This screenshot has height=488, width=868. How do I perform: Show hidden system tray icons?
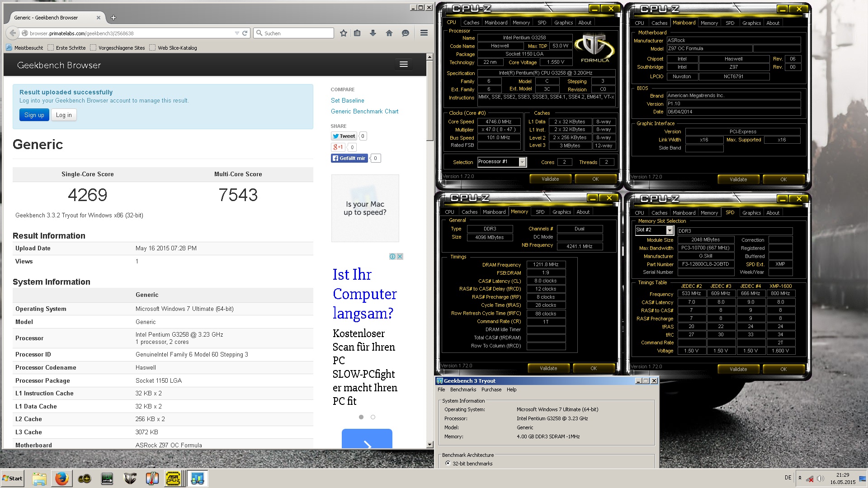(x=800, y=478)
